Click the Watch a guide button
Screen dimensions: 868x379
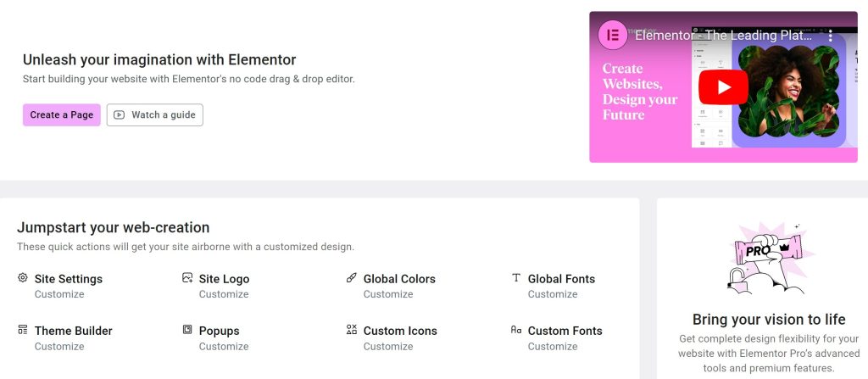(x=155, y=114)
